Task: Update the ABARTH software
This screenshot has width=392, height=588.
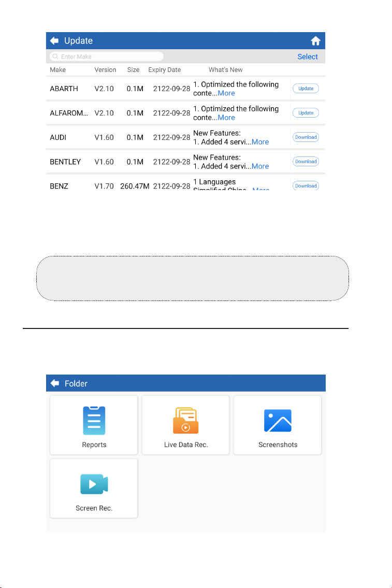Action: click(x=306, y=89)
